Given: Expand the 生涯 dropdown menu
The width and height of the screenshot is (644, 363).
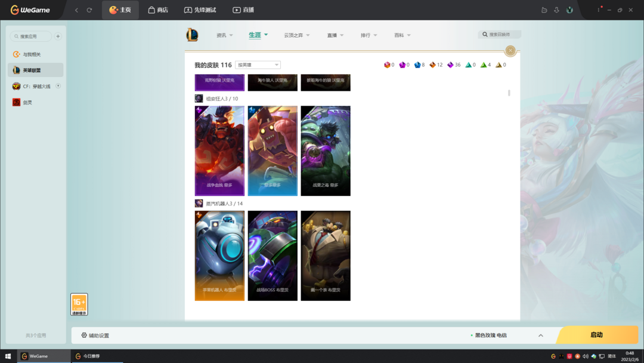Looking at the screenshot, I should 258,35.
